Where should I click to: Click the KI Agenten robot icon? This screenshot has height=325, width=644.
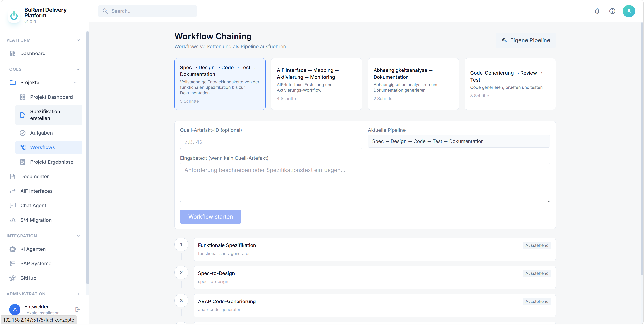tap(13, 249)
